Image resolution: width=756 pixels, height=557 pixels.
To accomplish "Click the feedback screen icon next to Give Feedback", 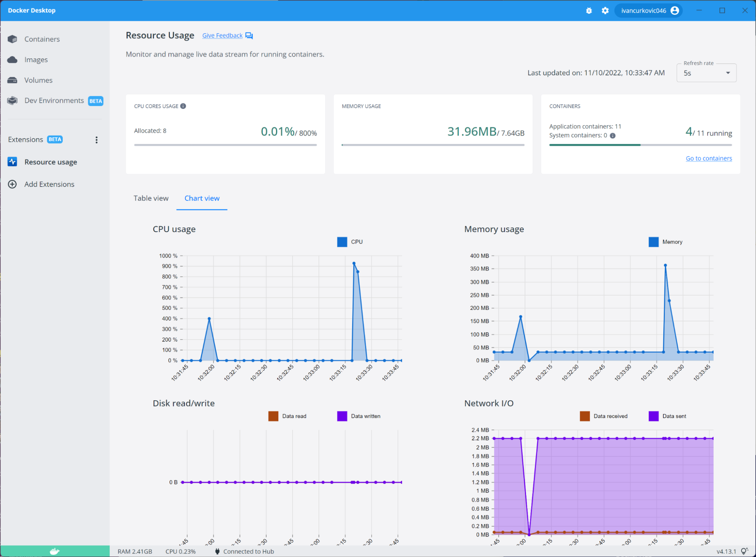I will coord(249,35).
